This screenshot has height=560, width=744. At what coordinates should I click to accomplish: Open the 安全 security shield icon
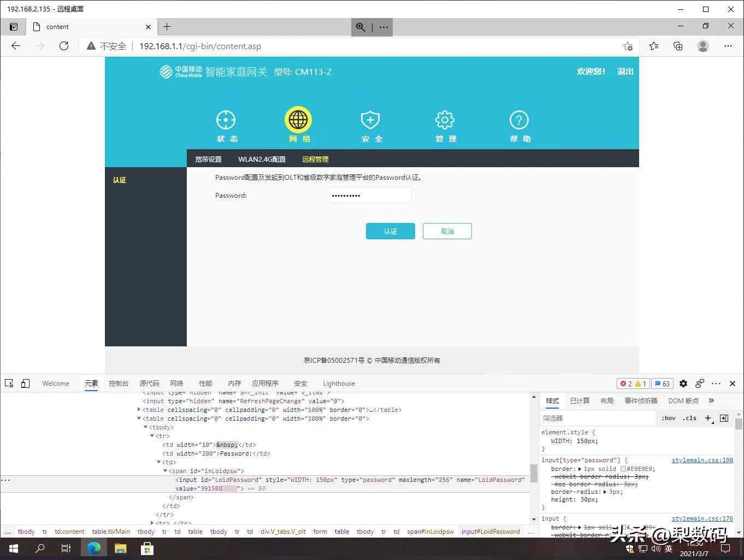tap(370, 120)
